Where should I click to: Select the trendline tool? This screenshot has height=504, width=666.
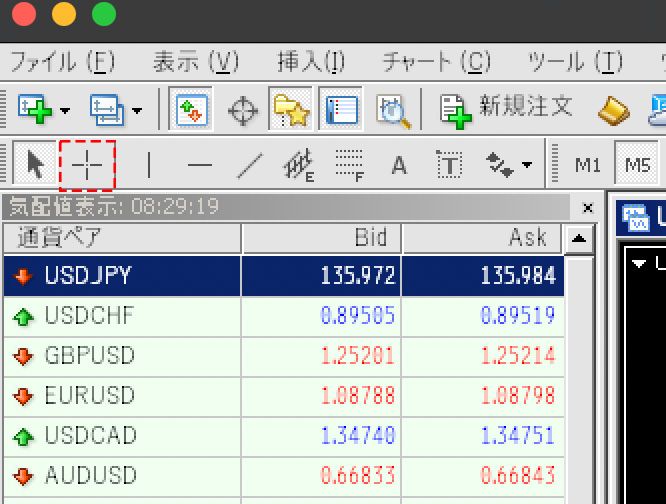[x=249, y=166]
